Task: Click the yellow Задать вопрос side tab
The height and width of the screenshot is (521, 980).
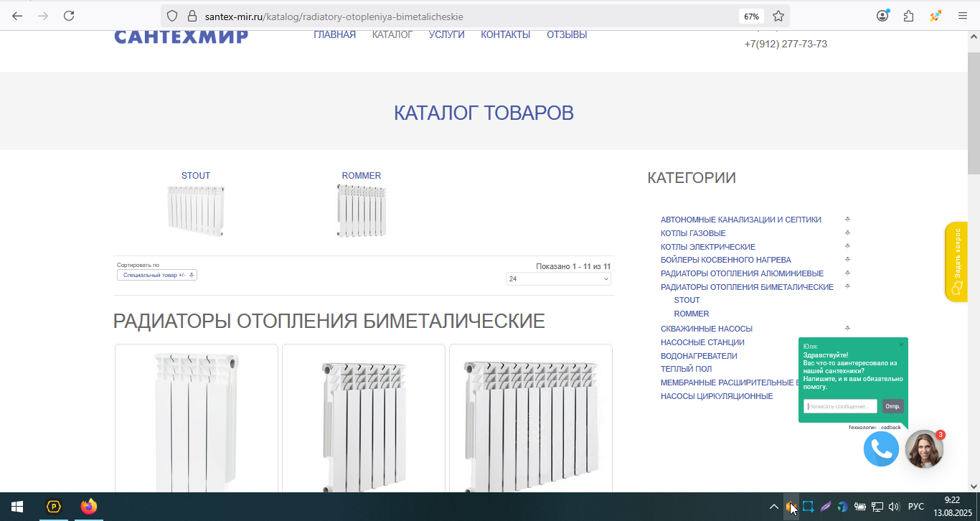Action: tap(956, 263)
